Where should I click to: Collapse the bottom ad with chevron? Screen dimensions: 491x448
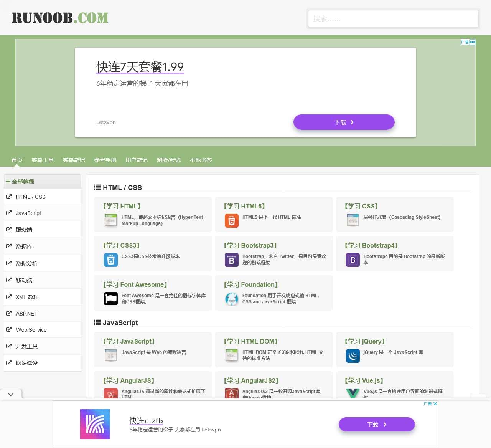click(x=11, y=394)
